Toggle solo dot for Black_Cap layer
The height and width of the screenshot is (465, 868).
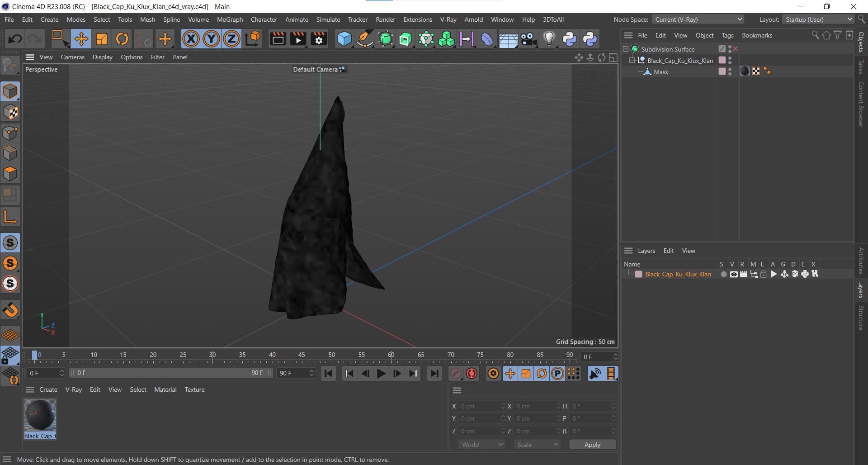(723, 275)
